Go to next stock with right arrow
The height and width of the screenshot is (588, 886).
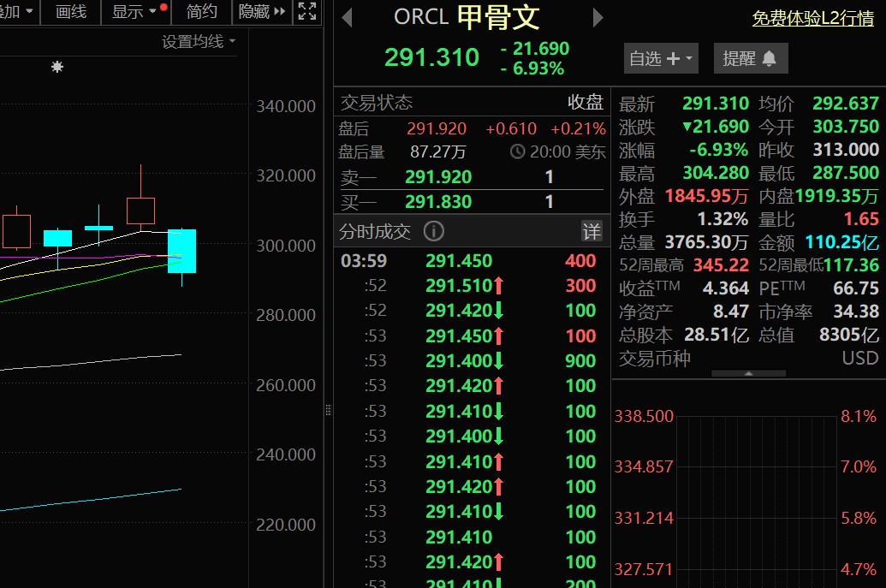click(598, 18)
